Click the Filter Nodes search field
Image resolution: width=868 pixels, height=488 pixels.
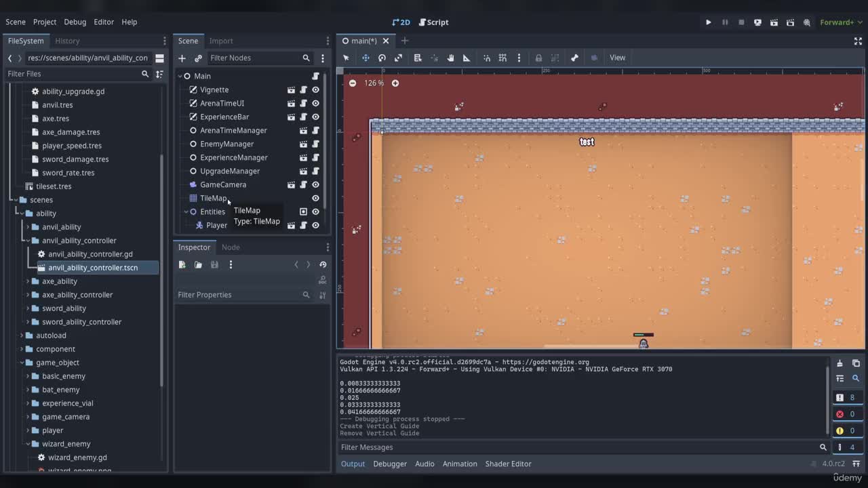tap(260, 58)
